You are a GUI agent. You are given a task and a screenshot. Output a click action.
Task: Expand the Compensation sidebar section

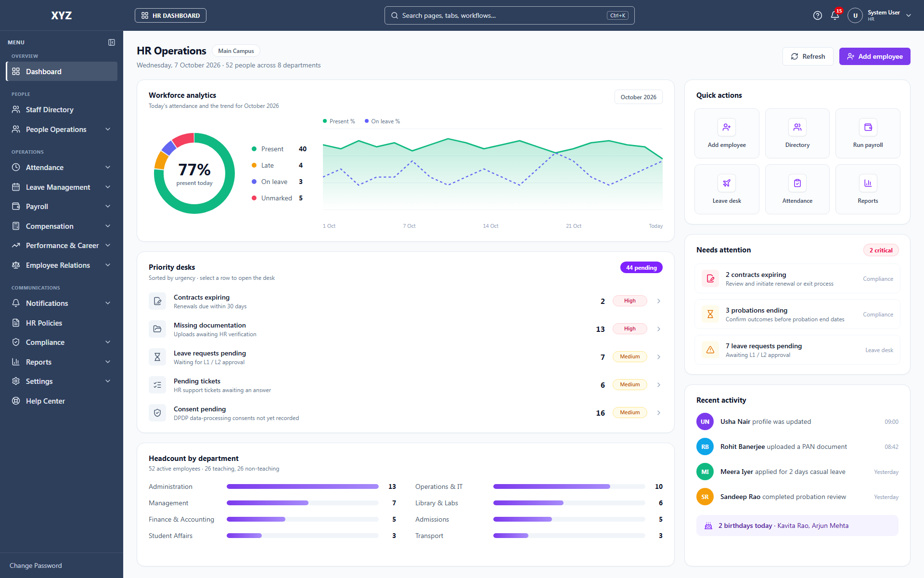pyautogui.click(x=62, y=226)
